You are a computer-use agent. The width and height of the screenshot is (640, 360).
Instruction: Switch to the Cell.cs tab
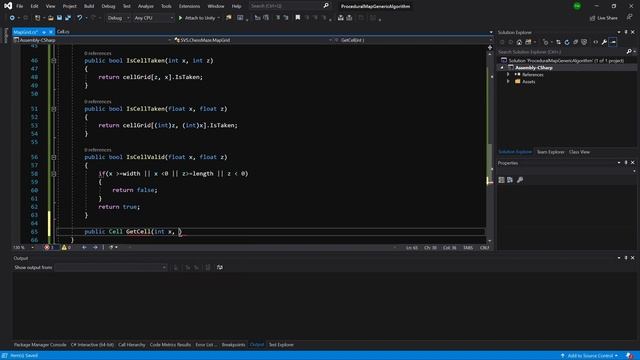pyautogui.click(x=63, y=32)
